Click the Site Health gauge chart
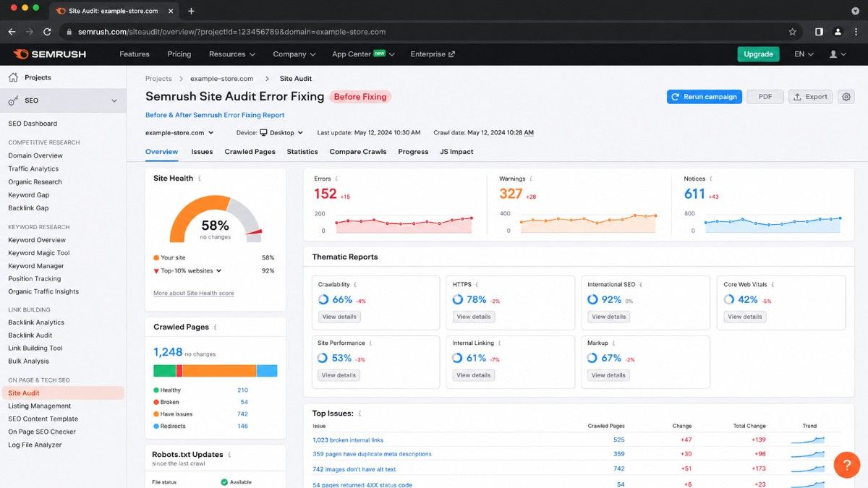This screenshot has height=488, width=868. (x=215, y=220)
